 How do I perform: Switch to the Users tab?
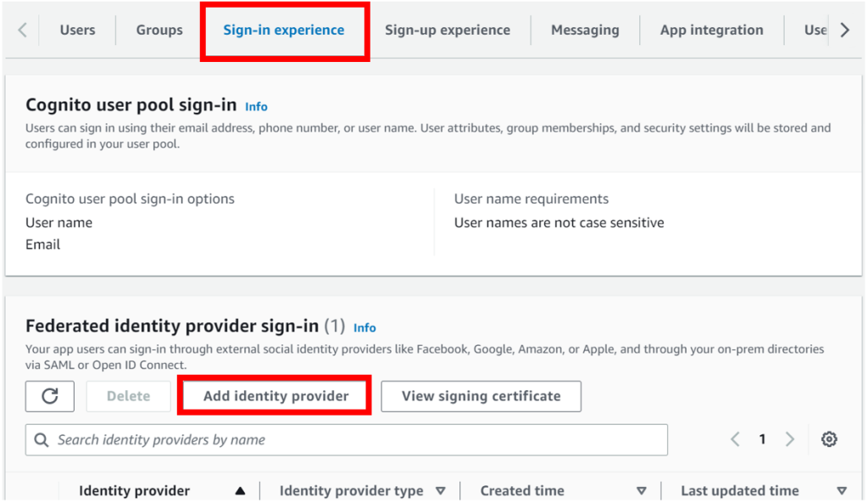point(77,30)
